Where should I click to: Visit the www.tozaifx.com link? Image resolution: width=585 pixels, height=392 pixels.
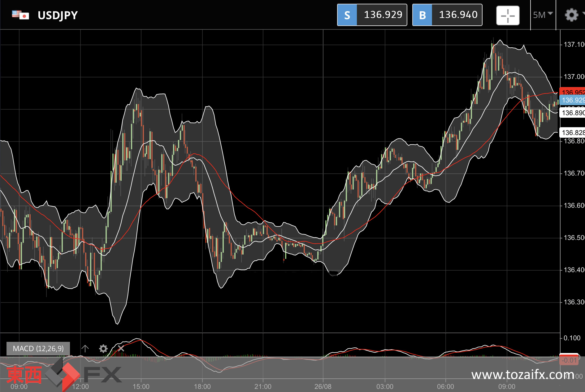523,375
